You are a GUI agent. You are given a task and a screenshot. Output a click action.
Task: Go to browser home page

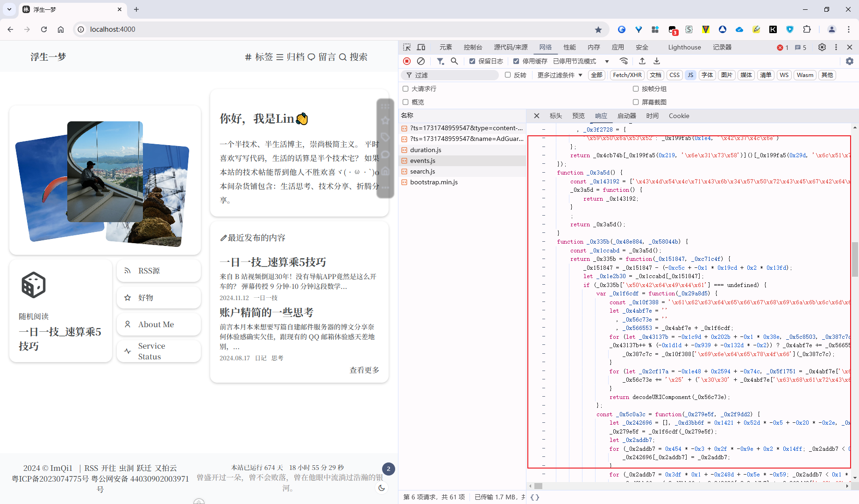(x=61, y=29)
